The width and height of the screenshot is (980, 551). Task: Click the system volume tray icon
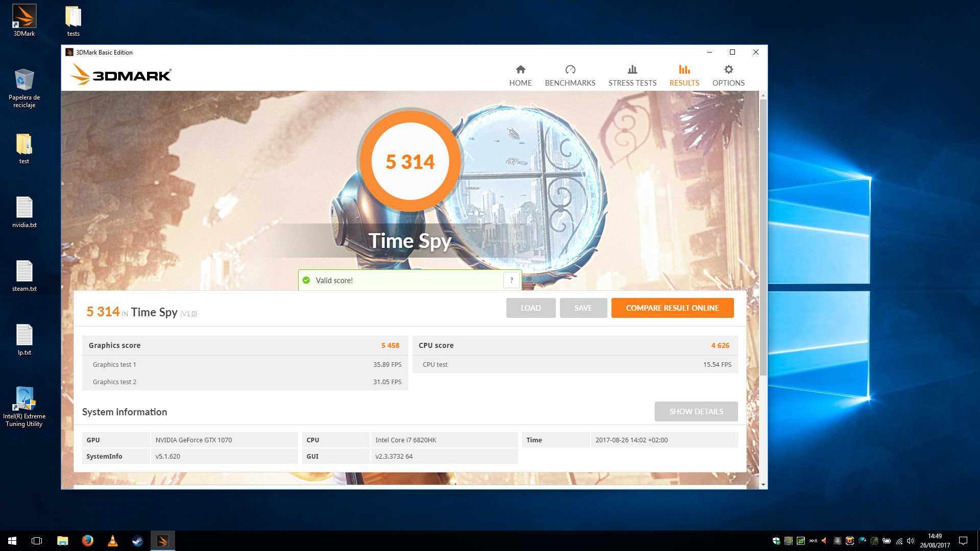click(911, 541)
